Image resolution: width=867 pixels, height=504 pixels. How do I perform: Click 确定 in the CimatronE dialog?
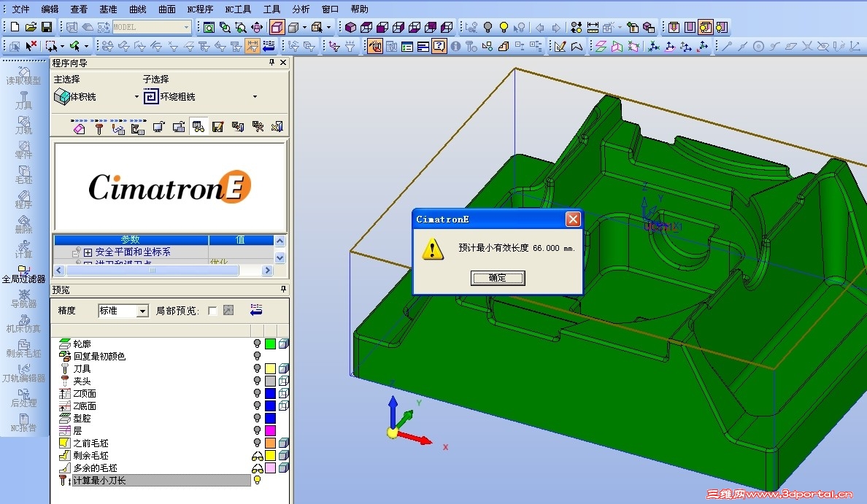497,278
